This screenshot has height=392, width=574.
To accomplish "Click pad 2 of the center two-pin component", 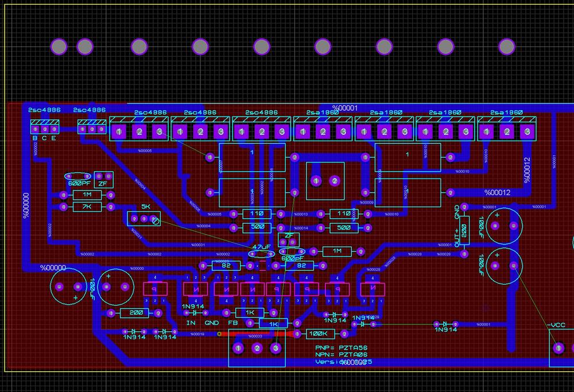I will point(334,181).
